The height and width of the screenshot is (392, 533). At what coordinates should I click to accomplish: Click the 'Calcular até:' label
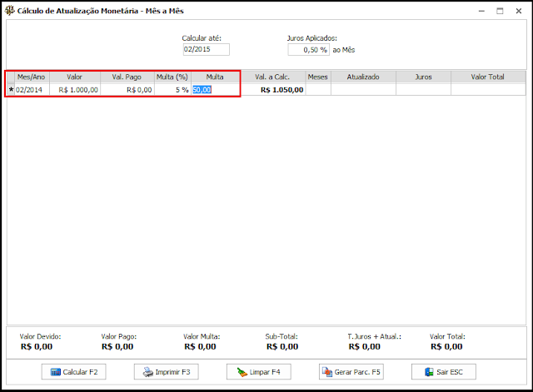pyautogui.click(x=202, y=38)
